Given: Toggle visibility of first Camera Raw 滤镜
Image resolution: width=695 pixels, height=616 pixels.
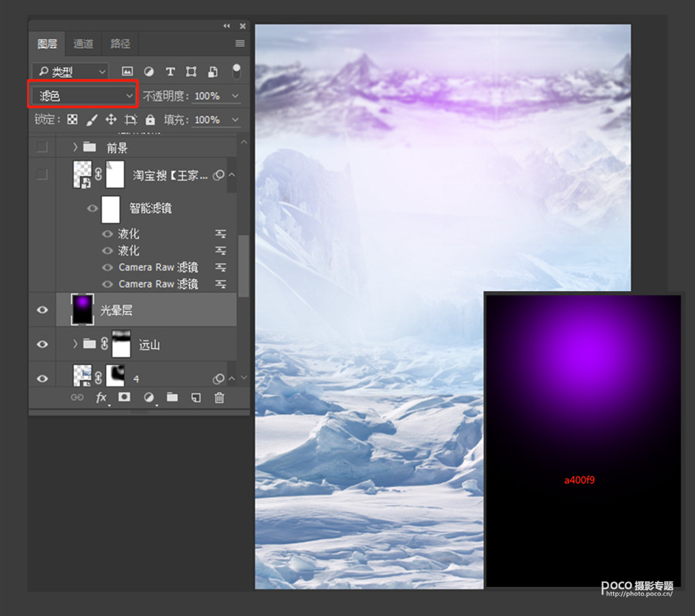Looking at the screenshot, I should point(107,267).
